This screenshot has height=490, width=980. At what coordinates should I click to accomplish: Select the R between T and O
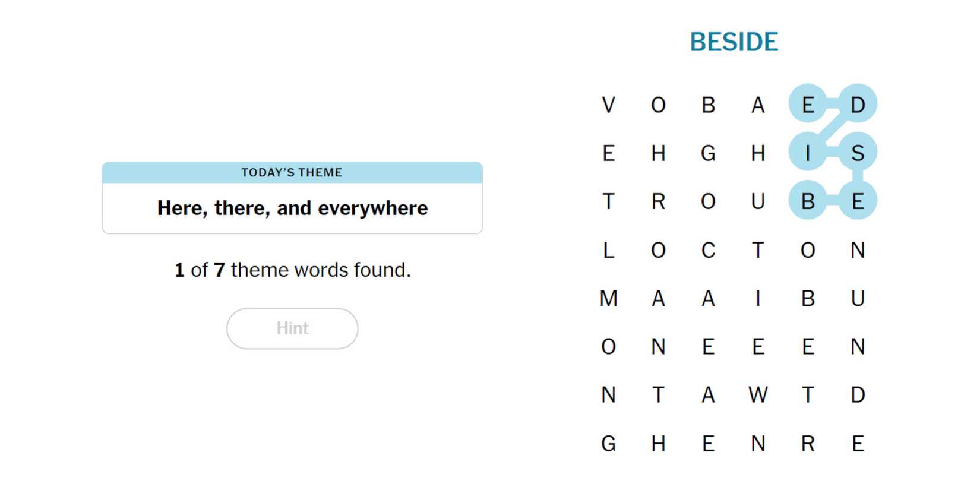658,201
